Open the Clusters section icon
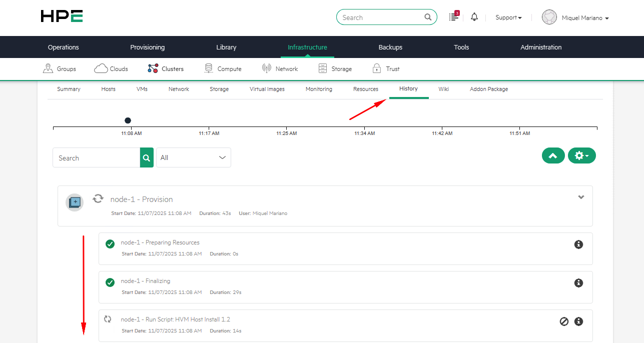 point(153,68)
